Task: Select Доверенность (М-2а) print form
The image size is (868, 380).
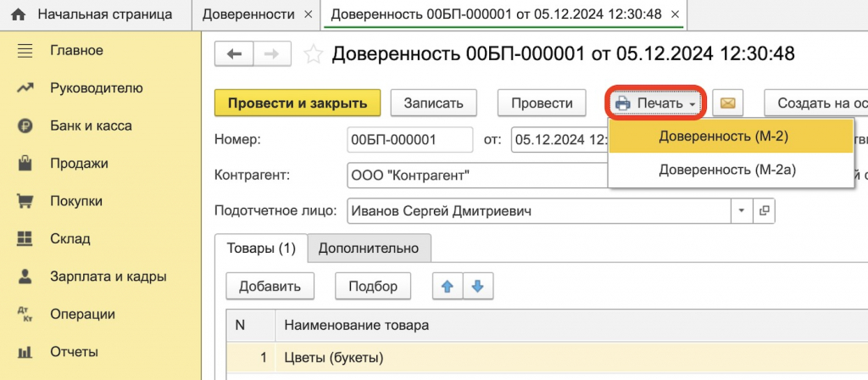Action: click(x=731, y=170)
